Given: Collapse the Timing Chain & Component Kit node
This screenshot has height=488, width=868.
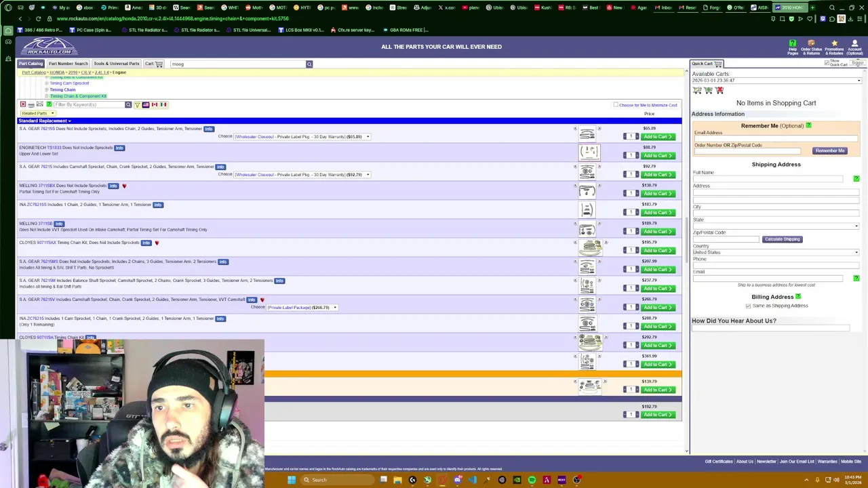Looking at the screenshot, I should point(47,96).
